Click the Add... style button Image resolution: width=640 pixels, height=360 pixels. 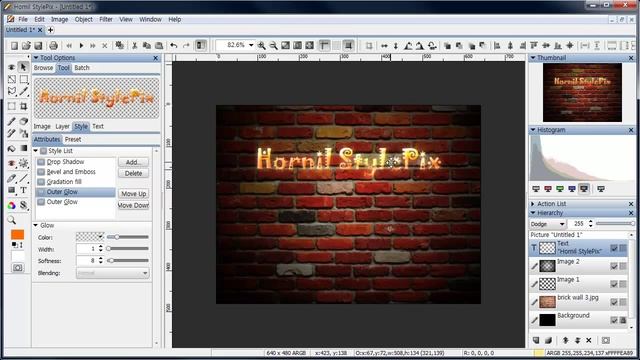[133, 162]
